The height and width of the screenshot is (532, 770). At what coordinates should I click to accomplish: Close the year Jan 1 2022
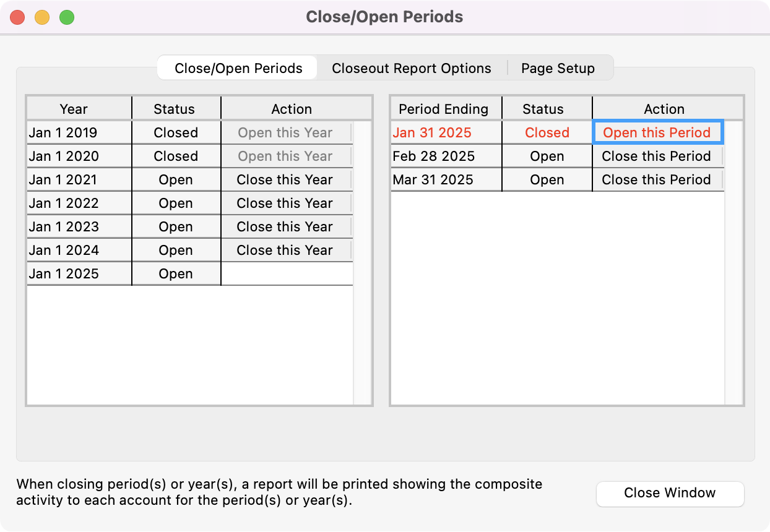pos(285,204)
